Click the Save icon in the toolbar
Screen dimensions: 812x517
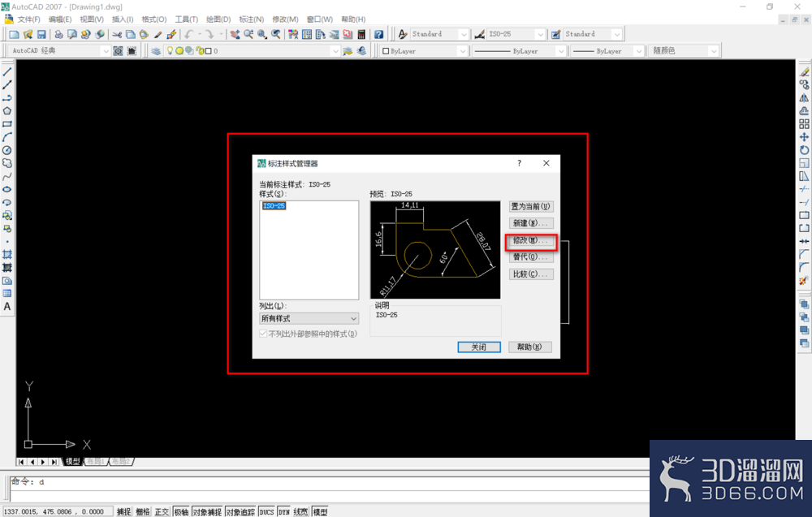point(41,34)
